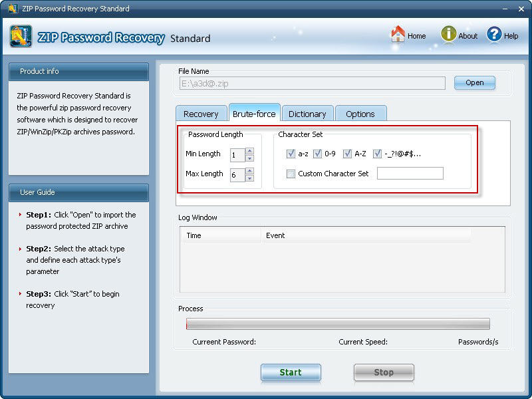Toggle the 0-9 digits checkbox
Screen dimensions: 532x399
click(317, 154)
